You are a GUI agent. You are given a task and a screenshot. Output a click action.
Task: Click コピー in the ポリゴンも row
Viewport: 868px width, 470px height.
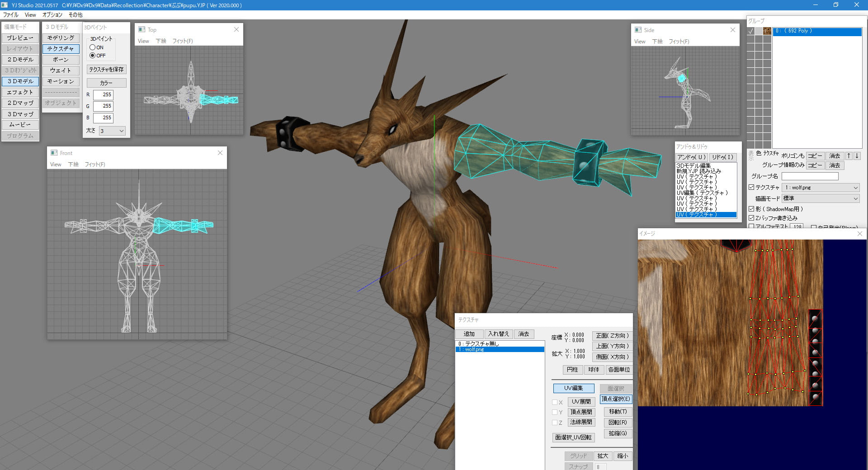click(x=815, y=156)
